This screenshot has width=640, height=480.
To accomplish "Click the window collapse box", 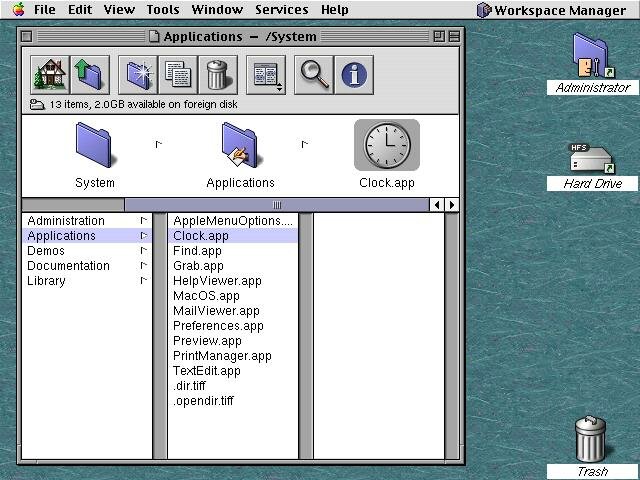I will tap(454, 37).
